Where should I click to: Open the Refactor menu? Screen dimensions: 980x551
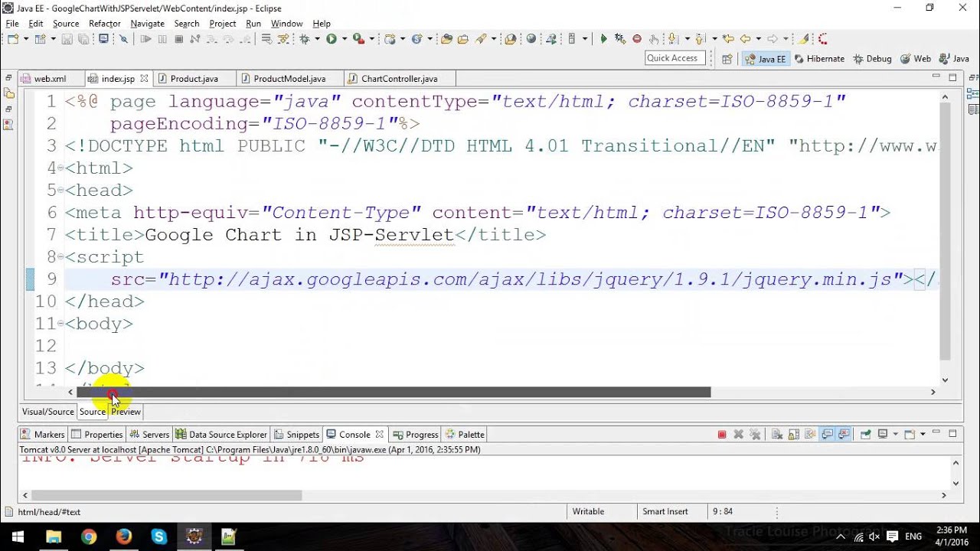pyautogui.click(x=105, y=24)
